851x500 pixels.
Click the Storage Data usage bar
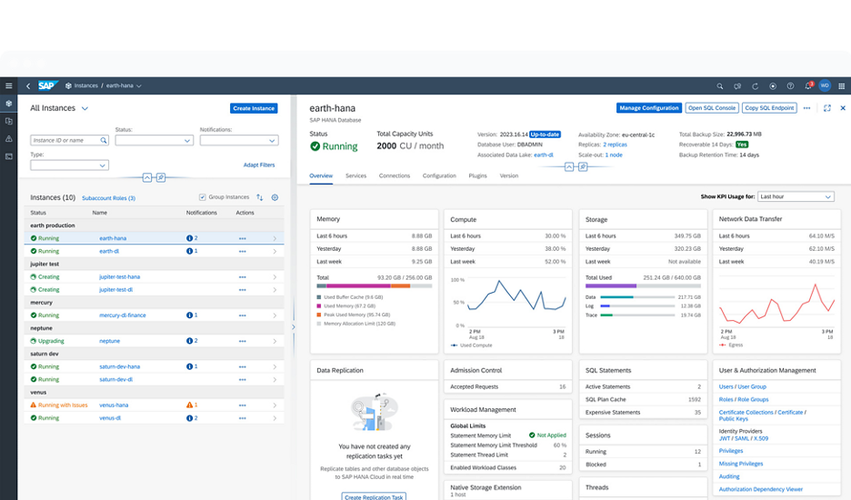click(637, 298)
